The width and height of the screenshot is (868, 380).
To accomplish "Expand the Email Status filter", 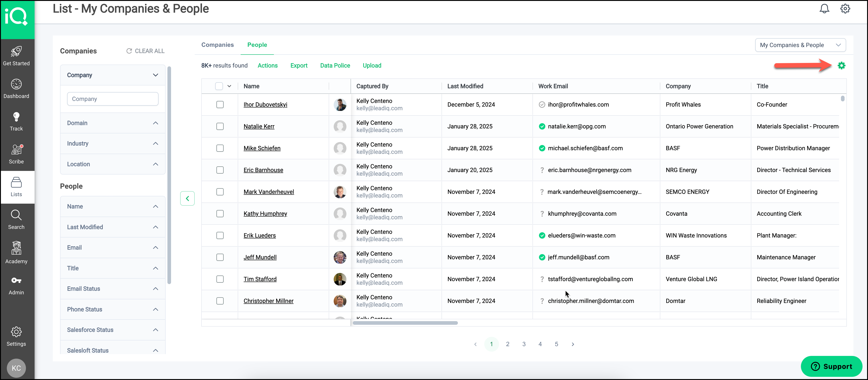I will click(113, 289).
